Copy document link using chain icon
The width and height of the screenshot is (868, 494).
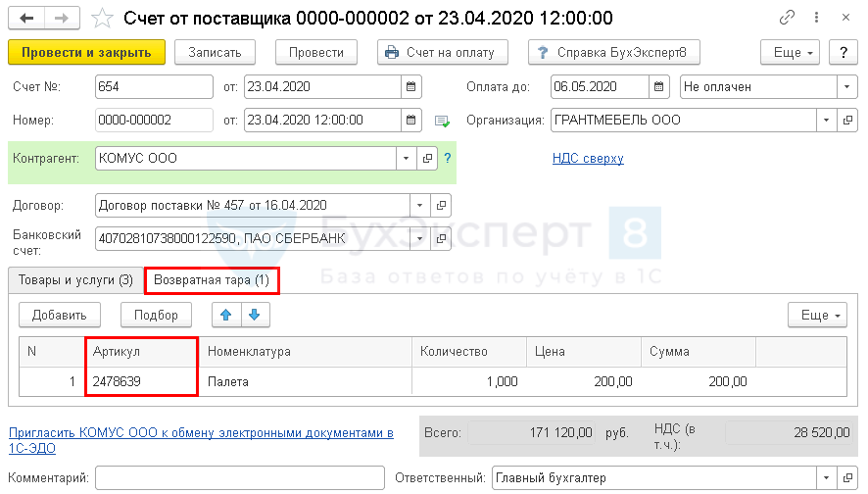click(788, 18)
